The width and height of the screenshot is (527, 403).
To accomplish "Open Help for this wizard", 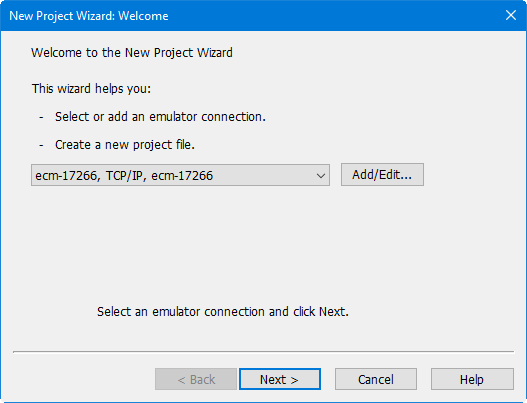I will click(472, 379).
